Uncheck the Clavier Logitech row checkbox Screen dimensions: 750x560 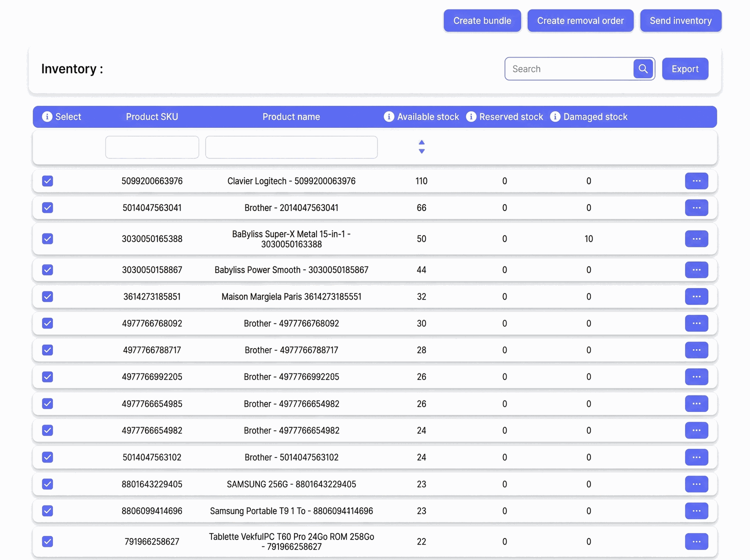(47, 181)
